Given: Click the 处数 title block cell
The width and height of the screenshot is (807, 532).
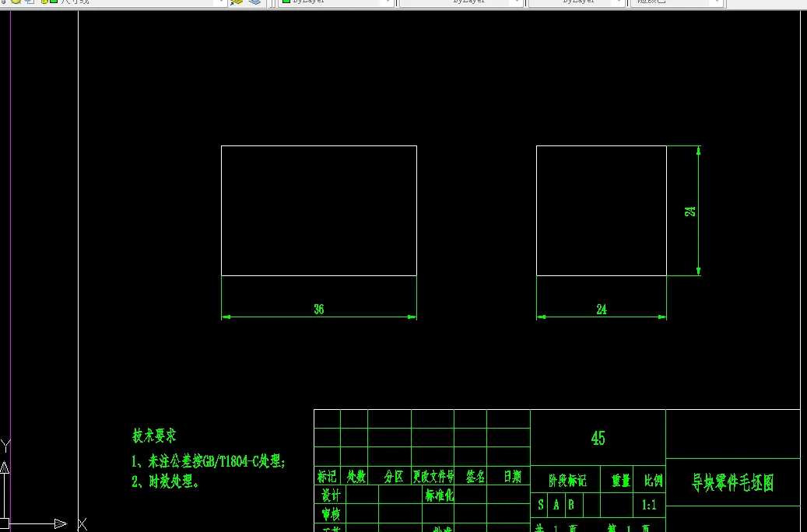Looking at the screenshot, I should [356, 477].
